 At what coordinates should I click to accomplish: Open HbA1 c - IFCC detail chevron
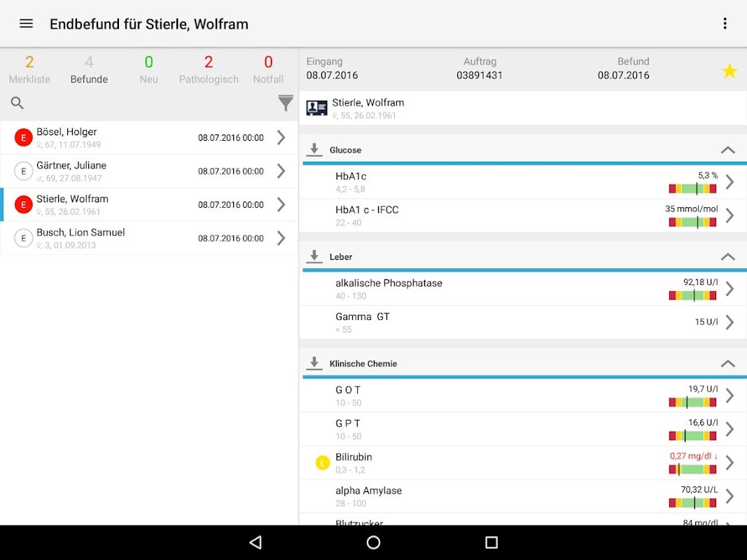[729, 216]
